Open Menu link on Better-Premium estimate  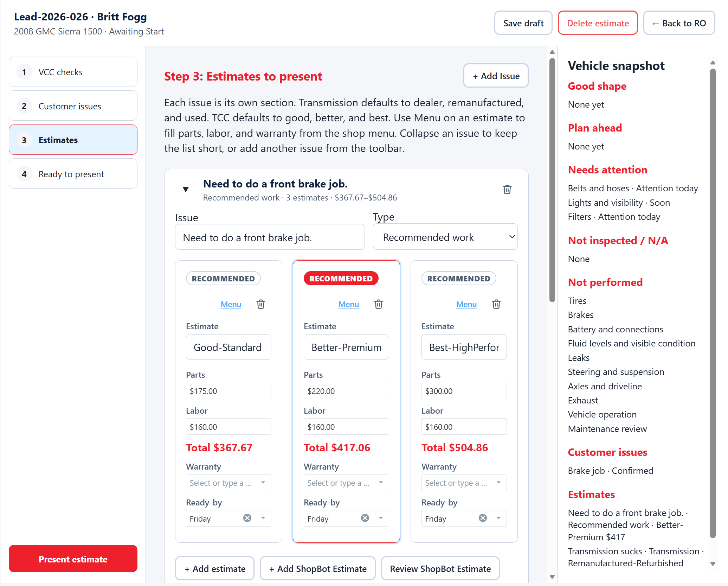[x=349, y=304]
